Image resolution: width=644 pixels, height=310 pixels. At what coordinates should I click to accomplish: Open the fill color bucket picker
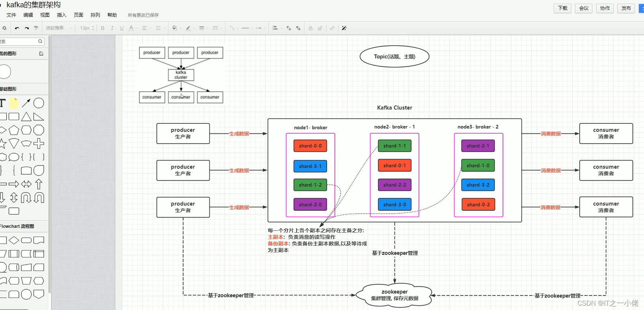(x=175, y=28)
